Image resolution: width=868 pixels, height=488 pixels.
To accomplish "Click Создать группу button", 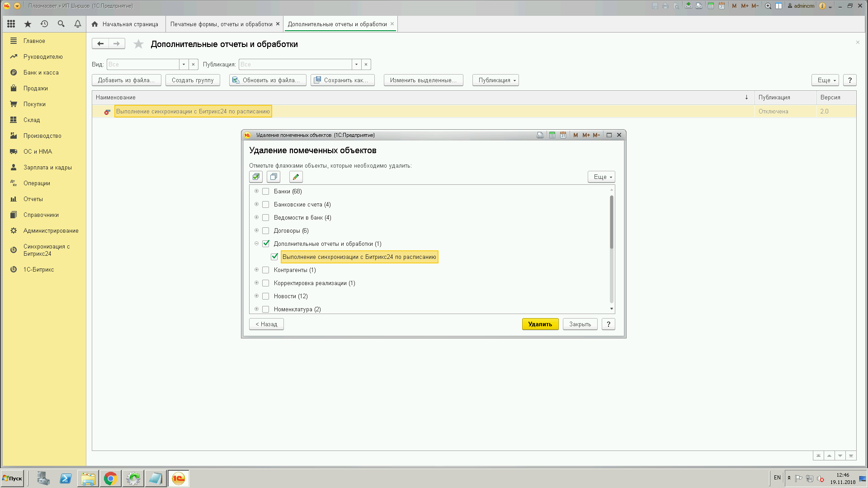I will click(x=193, y=80).
